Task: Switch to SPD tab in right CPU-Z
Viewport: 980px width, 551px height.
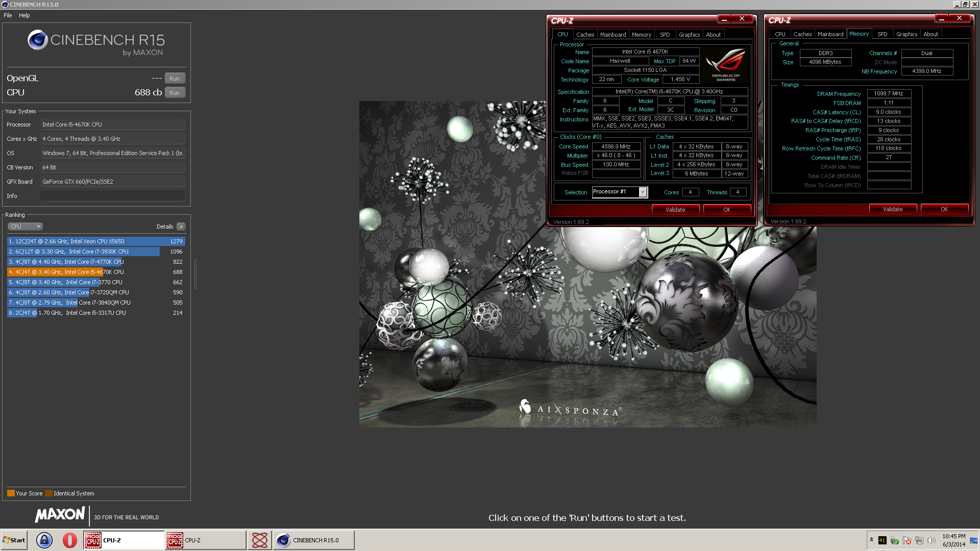Action: pyautogui.click(x=882, y=34)
